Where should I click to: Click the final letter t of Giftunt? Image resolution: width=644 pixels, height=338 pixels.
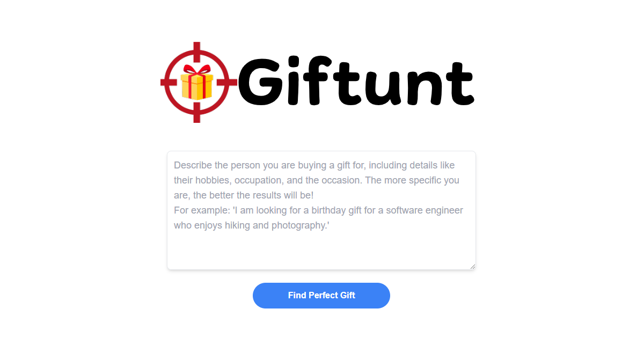click(459, 84)
